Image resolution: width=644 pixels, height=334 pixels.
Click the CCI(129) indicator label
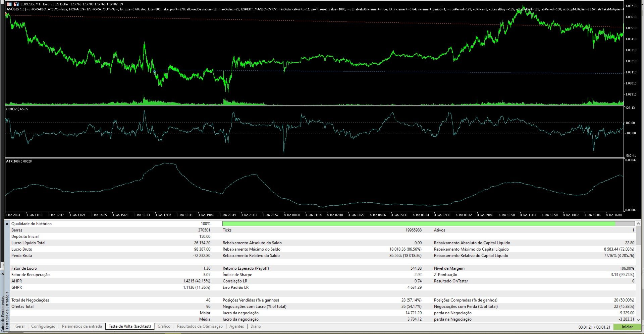[17, 109]
